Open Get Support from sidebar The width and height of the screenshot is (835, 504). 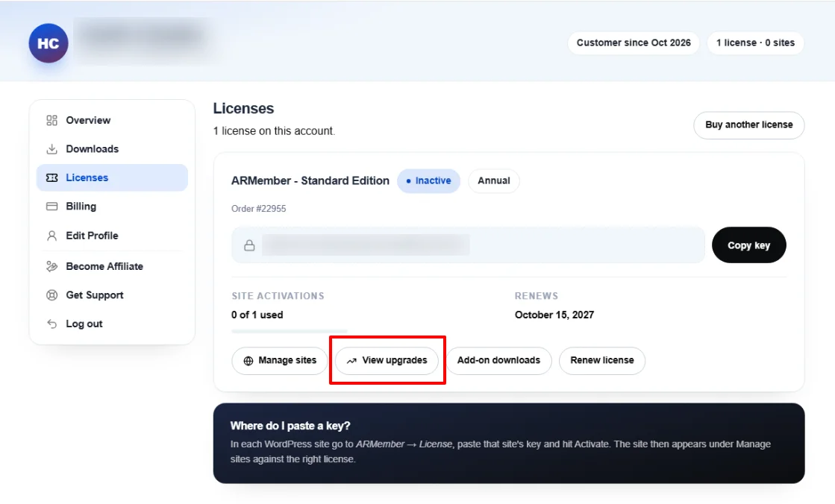112,294
